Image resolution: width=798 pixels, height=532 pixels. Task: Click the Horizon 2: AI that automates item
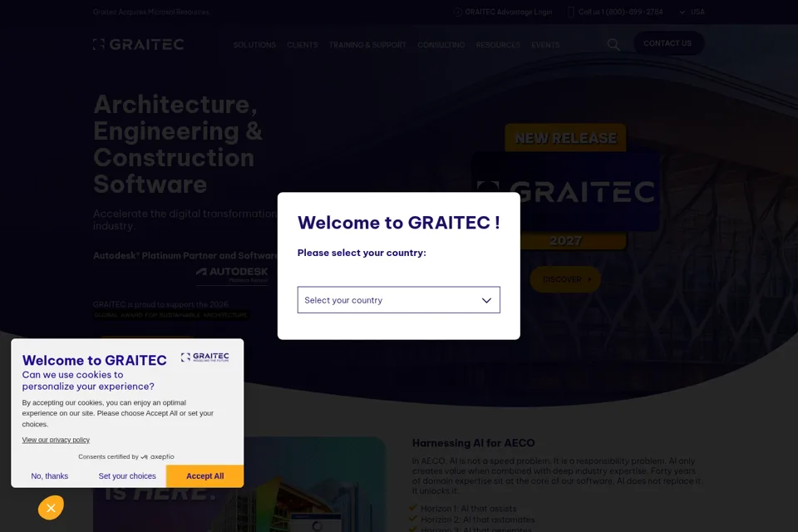tap(477, 520)
